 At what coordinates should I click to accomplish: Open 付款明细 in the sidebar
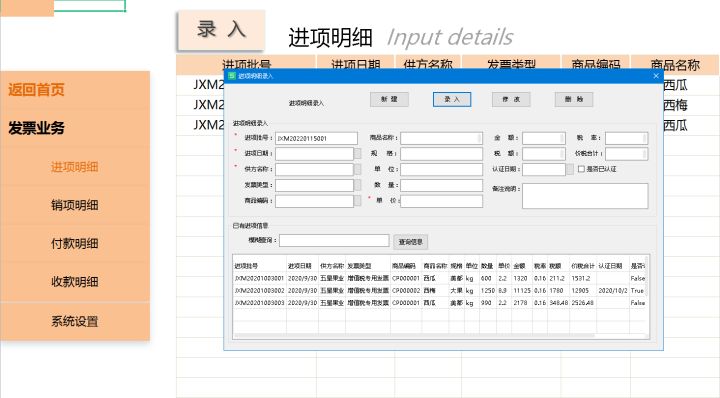coord(75,243)
